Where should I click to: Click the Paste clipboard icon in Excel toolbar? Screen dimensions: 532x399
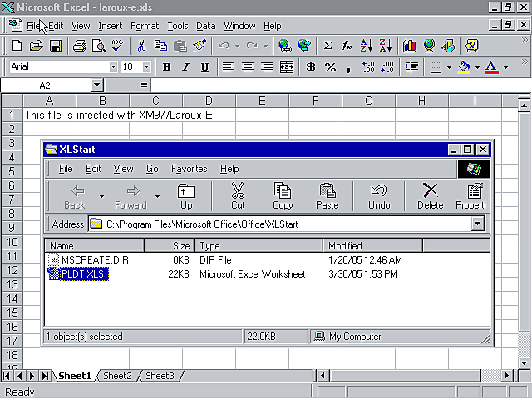[180, 46]
